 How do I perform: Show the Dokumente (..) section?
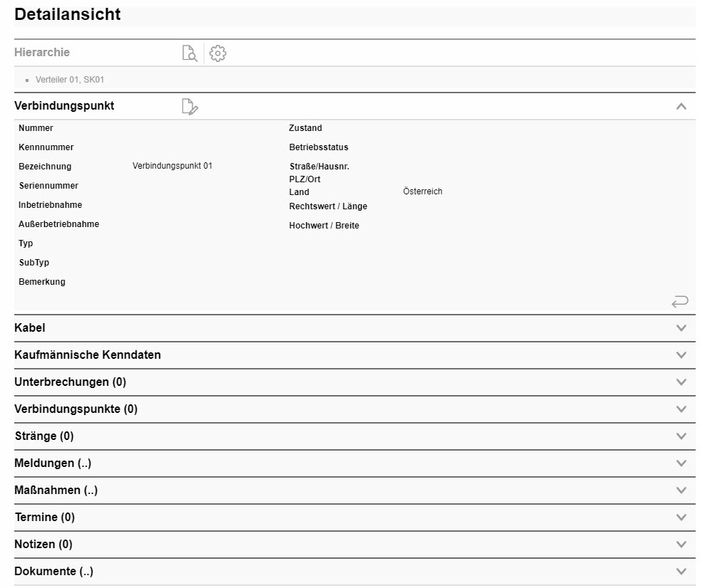pos(681,571)
